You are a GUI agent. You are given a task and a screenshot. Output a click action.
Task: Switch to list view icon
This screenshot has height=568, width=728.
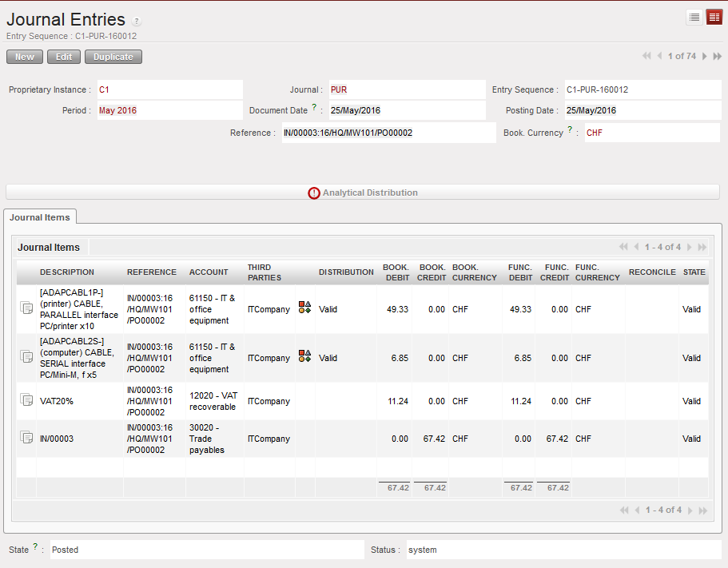coord(694,17)
